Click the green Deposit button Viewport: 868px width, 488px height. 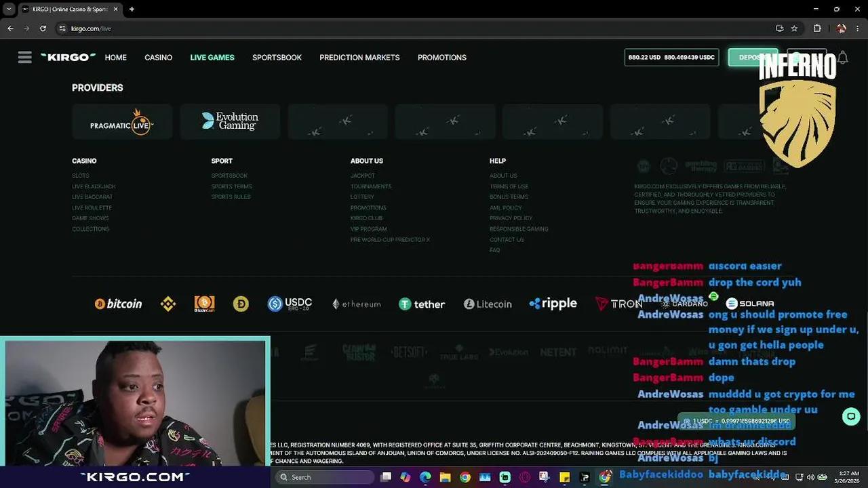pyautogui.click(x=753, y=58)
